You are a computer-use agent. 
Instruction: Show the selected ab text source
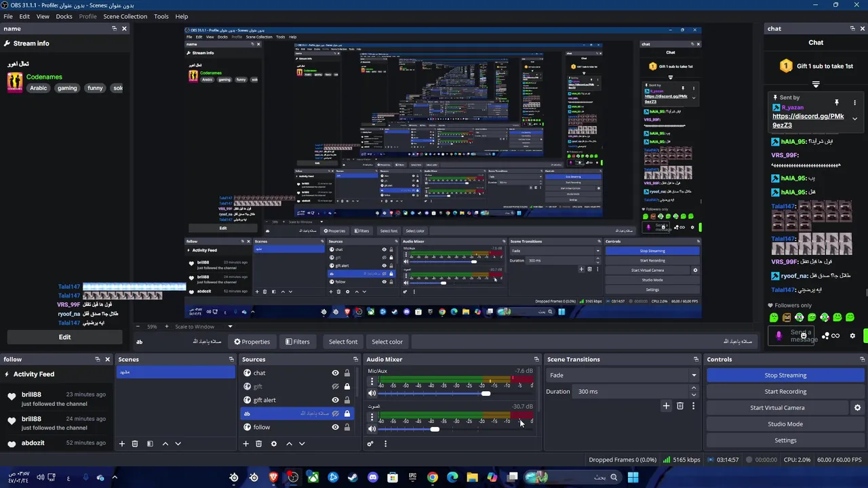tap(335, 413)
